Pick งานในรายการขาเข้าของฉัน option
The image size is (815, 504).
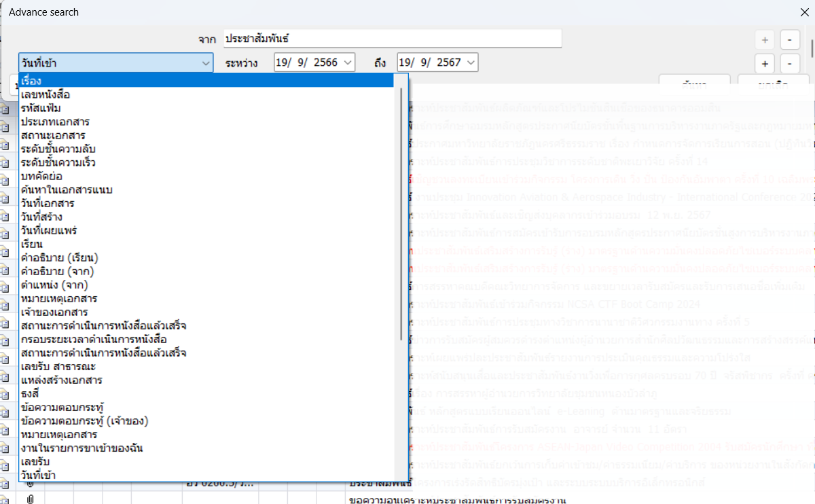pos(206,448)
